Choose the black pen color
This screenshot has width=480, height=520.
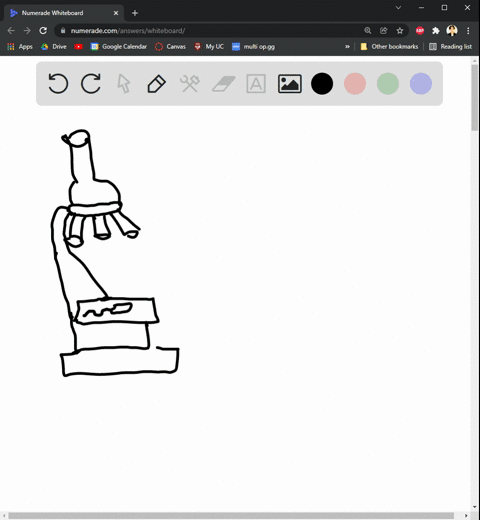(322, 84)
